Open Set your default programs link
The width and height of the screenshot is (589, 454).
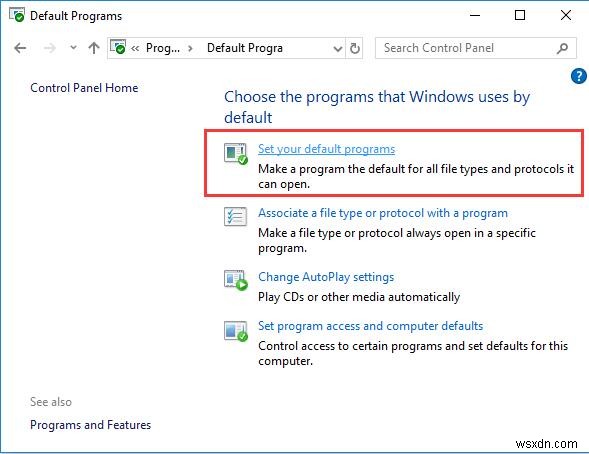(326, 149)
